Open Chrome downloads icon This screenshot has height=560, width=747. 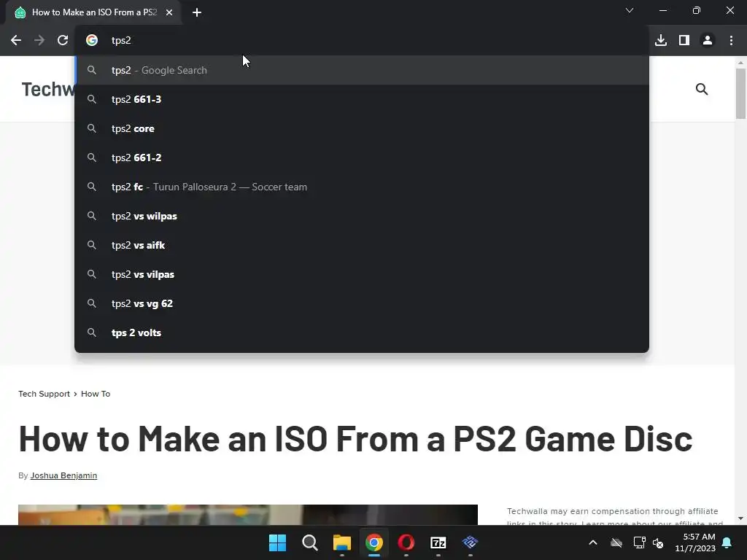coord(661,41)
